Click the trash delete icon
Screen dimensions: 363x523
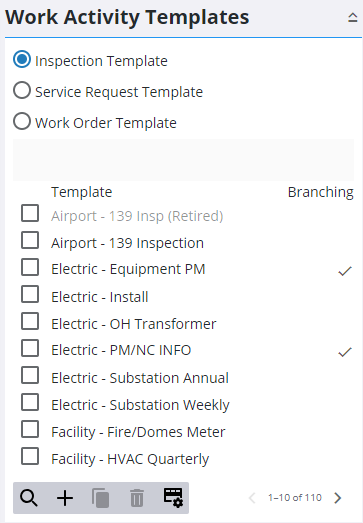[x=137, y=498]
